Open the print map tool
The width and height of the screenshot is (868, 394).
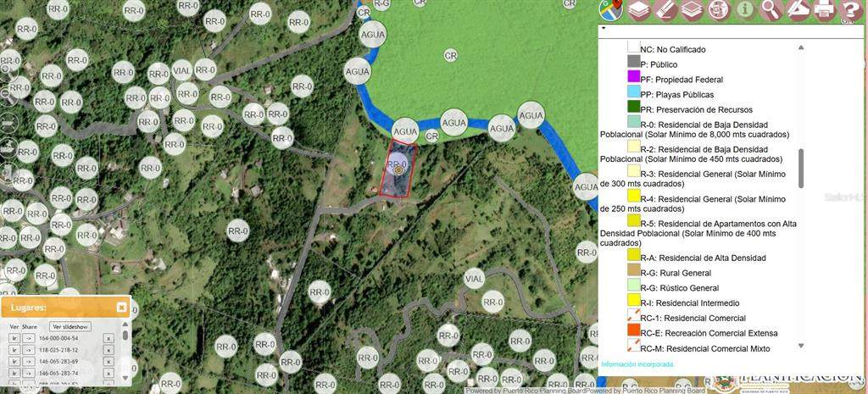point(824,10)
